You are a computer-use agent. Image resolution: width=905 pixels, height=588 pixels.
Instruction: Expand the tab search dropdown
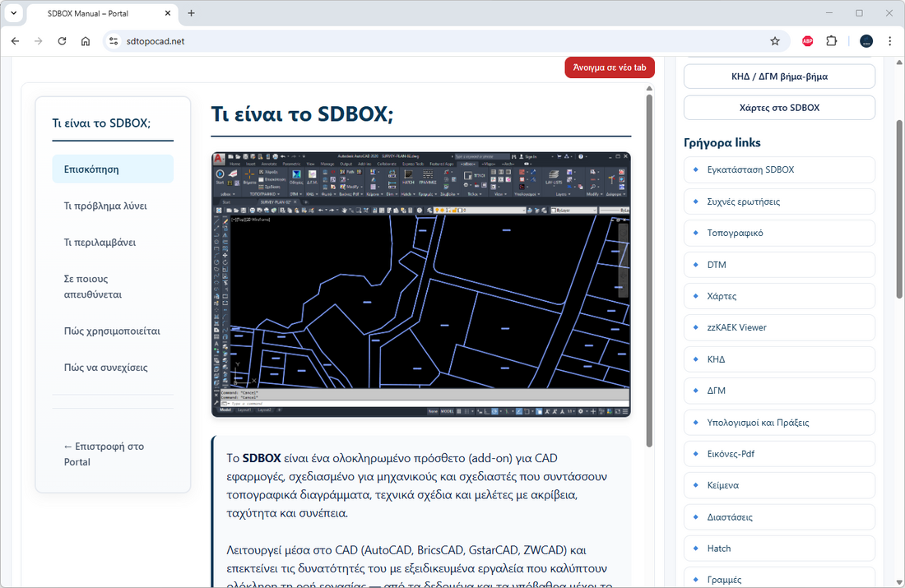pyautogui.click(x=14, y=13)
